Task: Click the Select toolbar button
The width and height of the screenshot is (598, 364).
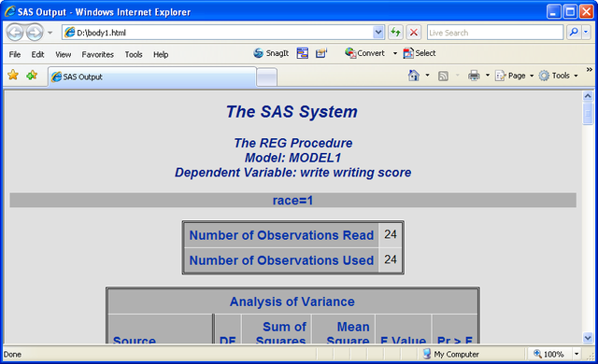Action: pos(420,53)
